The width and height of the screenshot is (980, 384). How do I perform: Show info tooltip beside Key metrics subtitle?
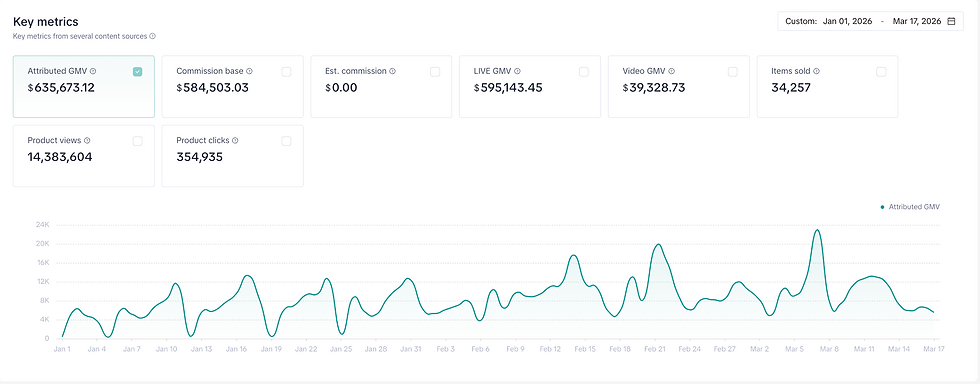(x=152, y=36)
